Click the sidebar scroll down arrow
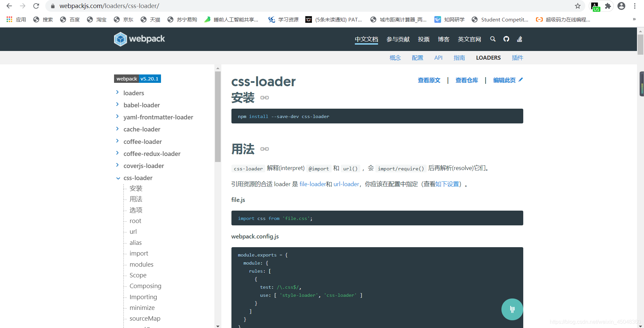Viewport: 644px width, 328px height. coord(218,326)
